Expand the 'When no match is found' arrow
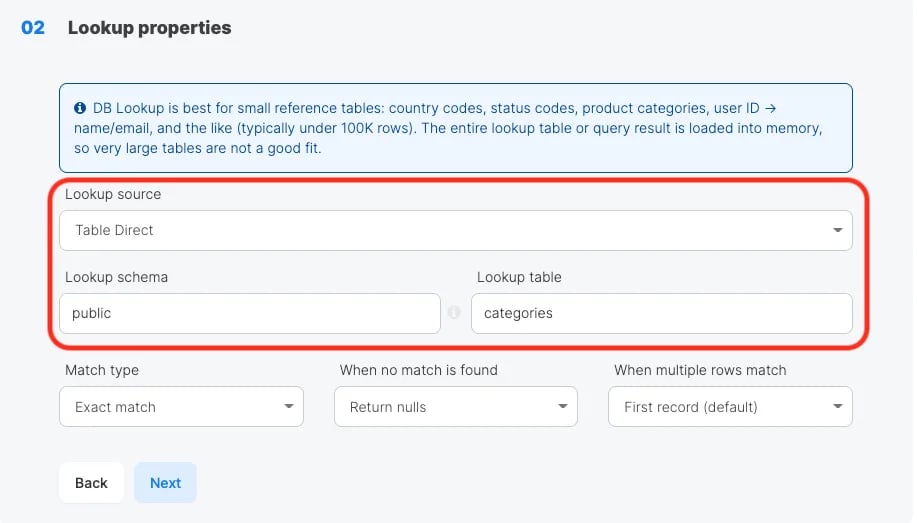Image resolution: width=917 pixels, height=523 pixels. 563,407
